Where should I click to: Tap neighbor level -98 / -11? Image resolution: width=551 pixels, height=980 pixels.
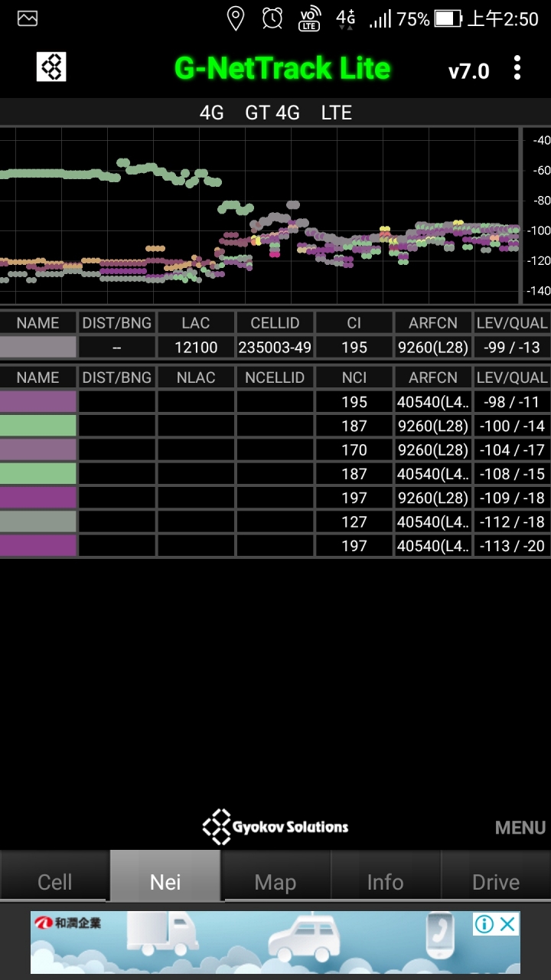[x=512, y=401]
